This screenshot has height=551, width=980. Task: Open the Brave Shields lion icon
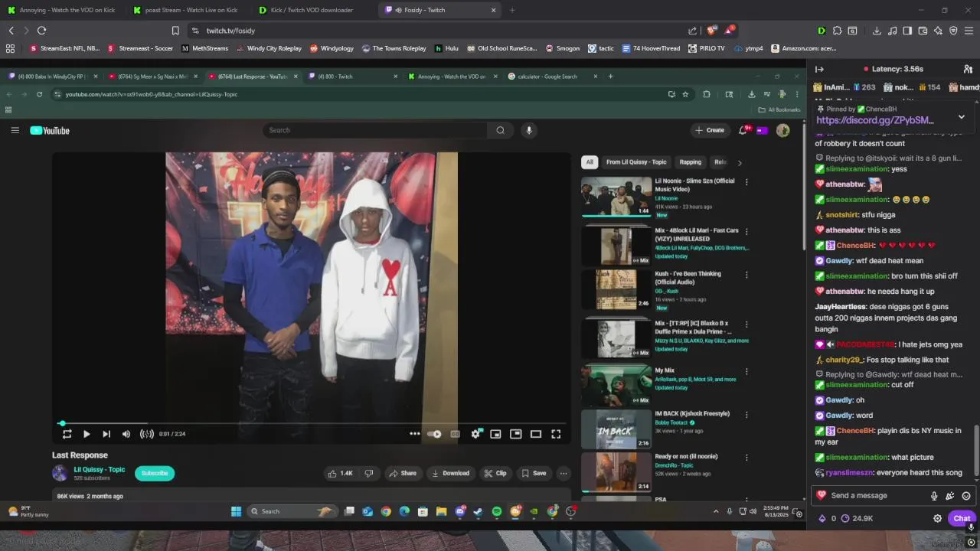point(711,31)
